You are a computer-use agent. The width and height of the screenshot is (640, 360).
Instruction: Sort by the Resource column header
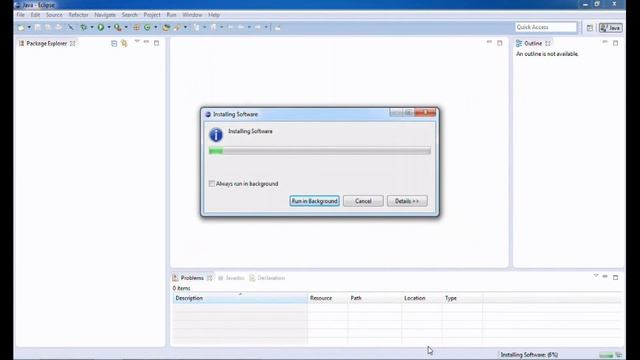328,298
